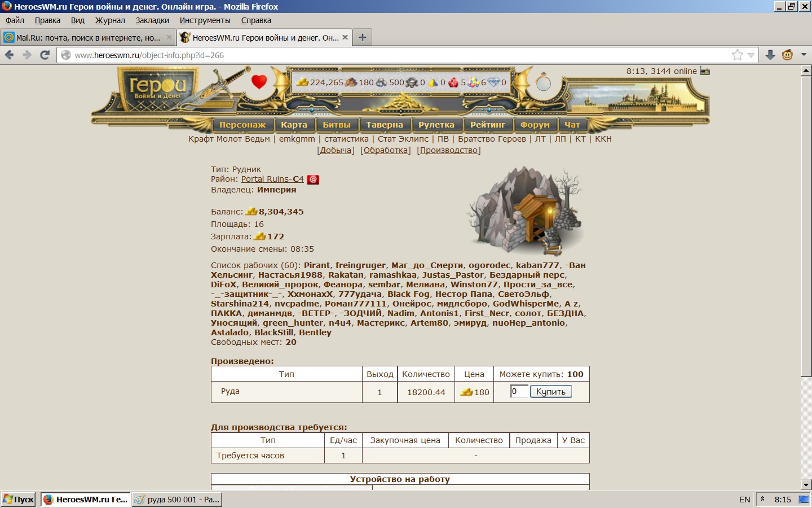The image size is (812, 508).
Task: Click the page scrollbar down arrow
Action: 806,485
